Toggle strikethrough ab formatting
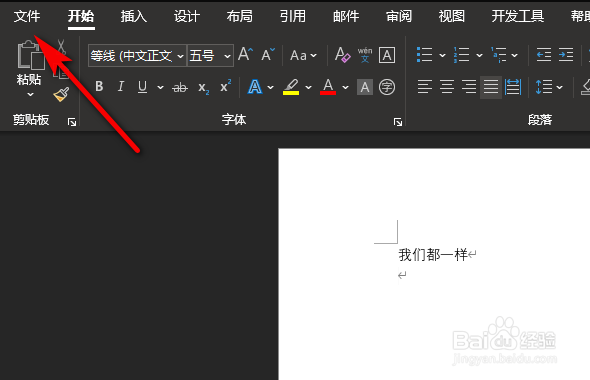The height and width of the screenshot is (380, 590). [x=180, y=87]
